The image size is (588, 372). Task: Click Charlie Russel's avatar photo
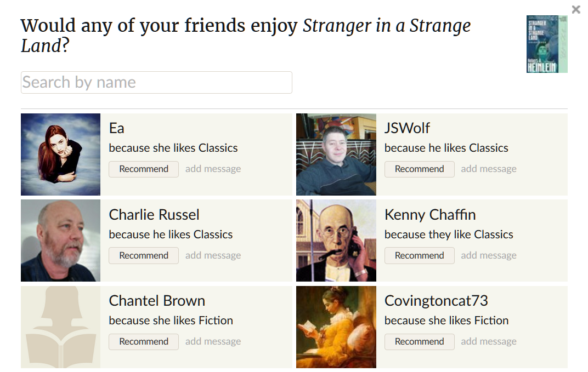pyautogui.click(x=60, y=241)
